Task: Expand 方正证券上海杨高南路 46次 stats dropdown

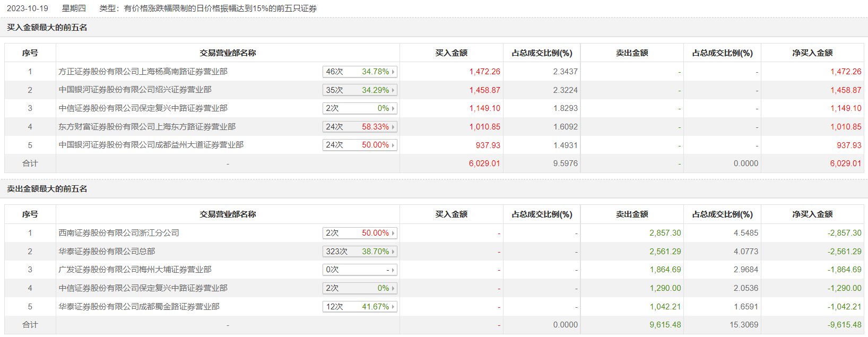Action: pos(359,72)
